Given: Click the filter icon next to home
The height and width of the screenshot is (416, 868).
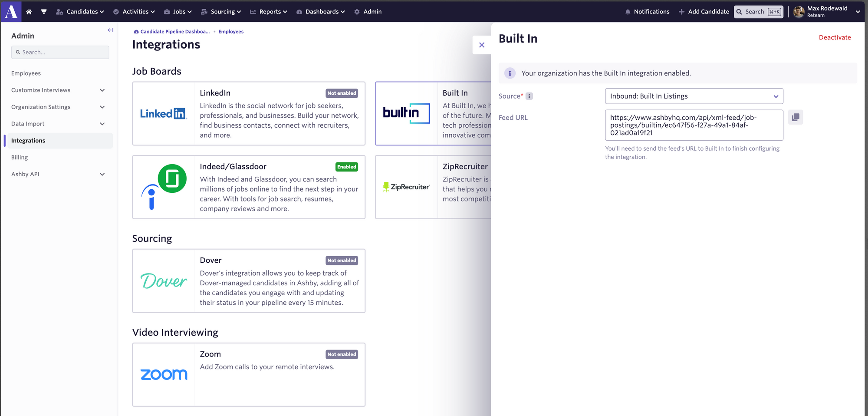Looking at the screenshot, I should [x=43, y=12].
